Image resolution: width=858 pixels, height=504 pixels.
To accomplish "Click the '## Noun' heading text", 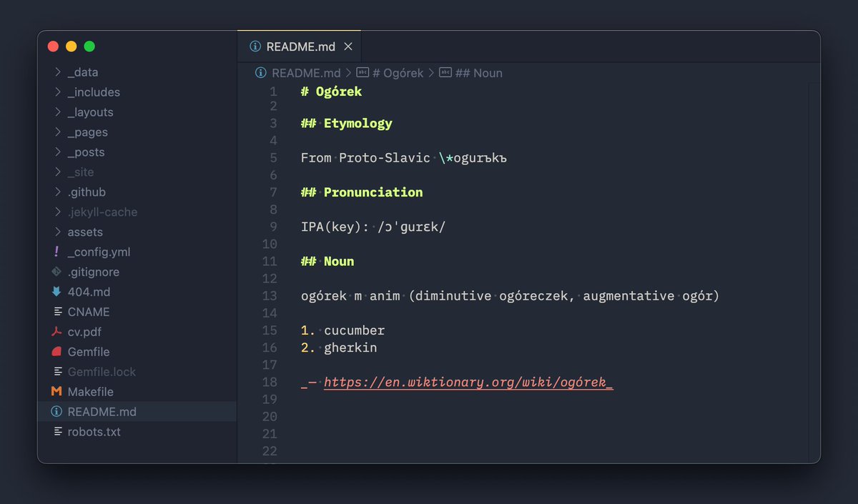I will tap(327, 261).
